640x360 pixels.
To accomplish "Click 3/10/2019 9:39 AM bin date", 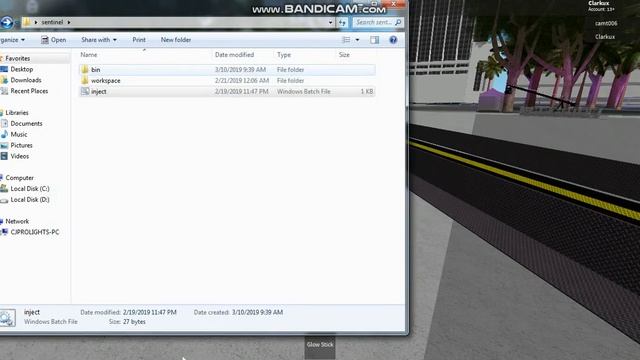I will (x=240, y=70).
